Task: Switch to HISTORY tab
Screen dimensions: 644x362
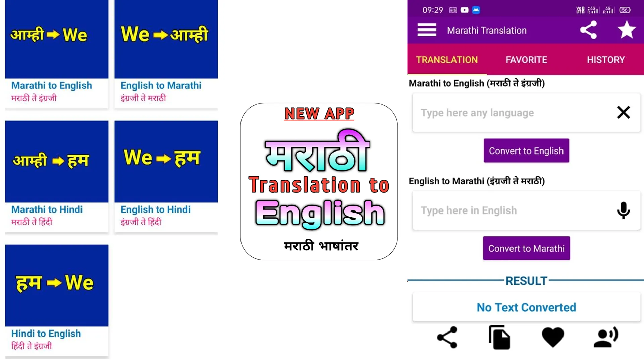Action: point(605,59)
